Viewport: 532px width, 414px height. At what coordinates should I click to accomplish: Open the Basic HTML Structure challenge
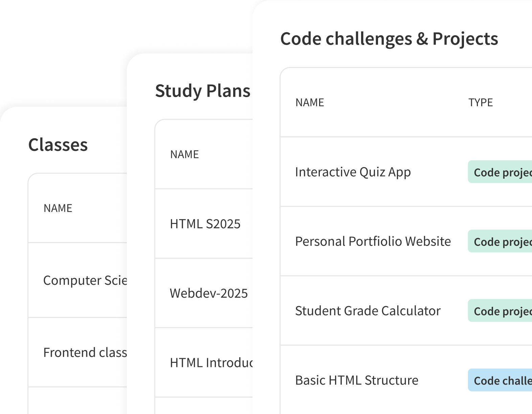(356, 380)
